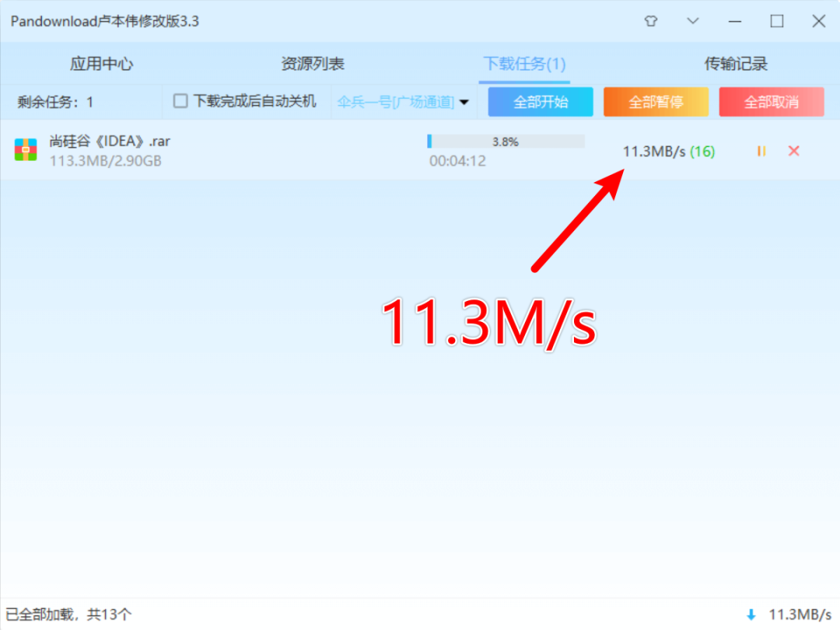
Task: Click the 11.3MB/s (16) speed in task row
Action: point(669,152)
